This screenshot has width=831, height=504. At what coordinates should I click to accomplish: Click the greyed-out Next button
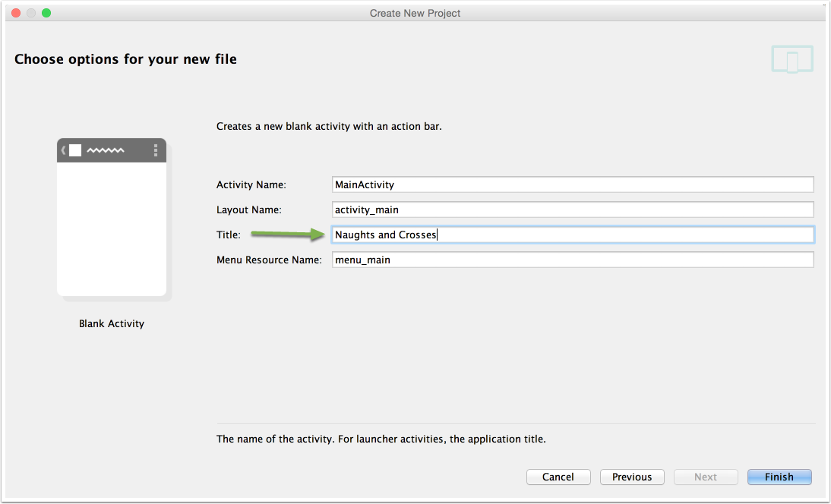point(705,477)
